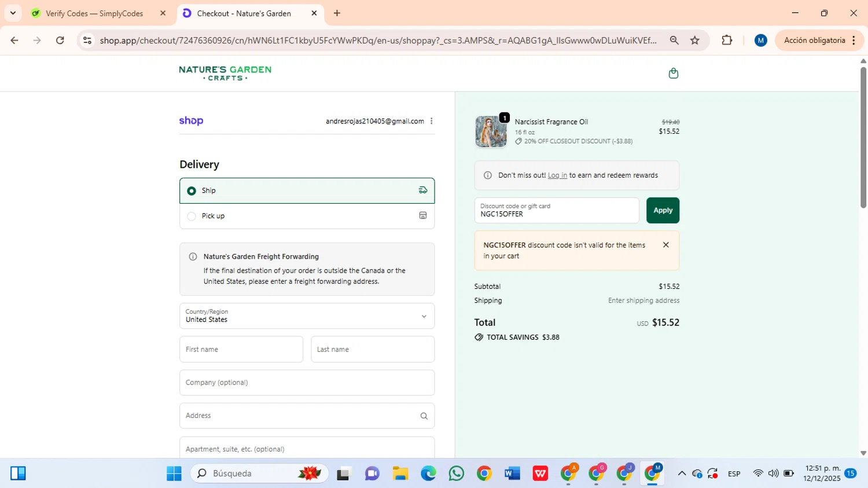The image size is (868, 488).
Task: Show hidden system tray icons
Action: point(682,474)
